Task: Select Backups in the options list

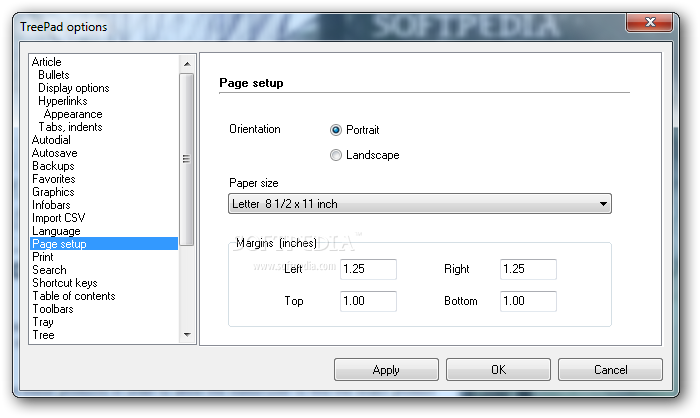Action: click(x=53, y=166)
